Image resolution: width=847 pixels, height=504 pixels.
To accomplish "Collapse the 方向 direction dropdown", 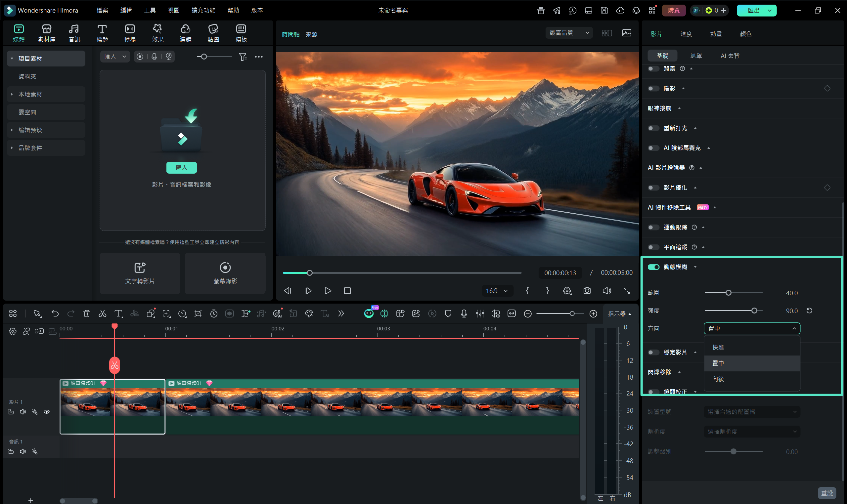I will (x=751, y=328).
